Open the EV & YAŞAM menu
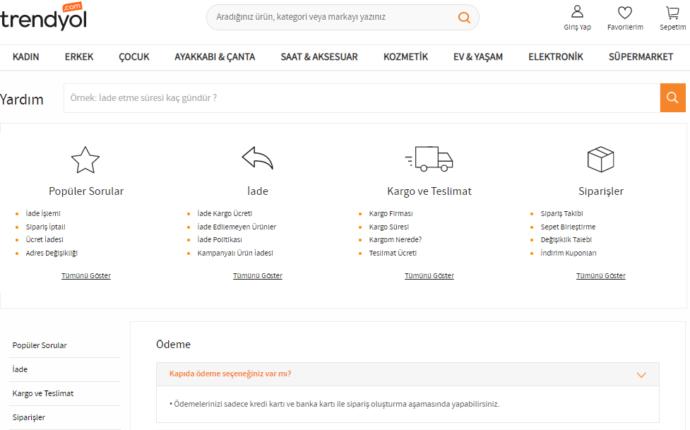Image resolution: width=690 pixels, height=430 pixels. pos(478,57)
